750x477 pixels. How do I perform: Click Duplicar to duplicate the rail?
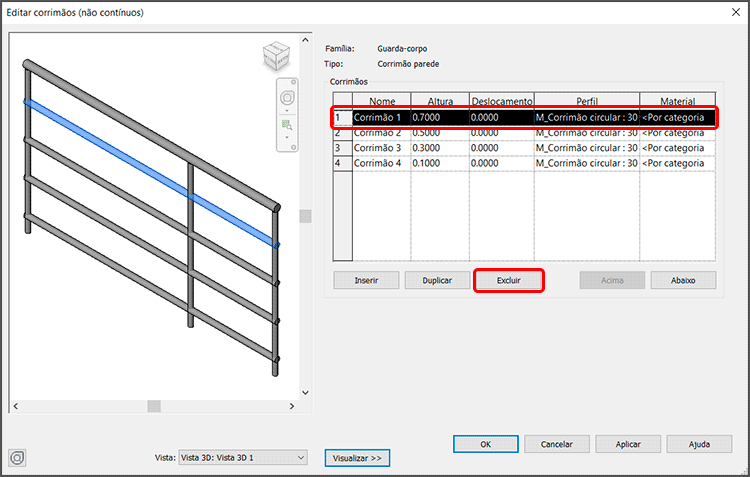[x=437, y=281]
